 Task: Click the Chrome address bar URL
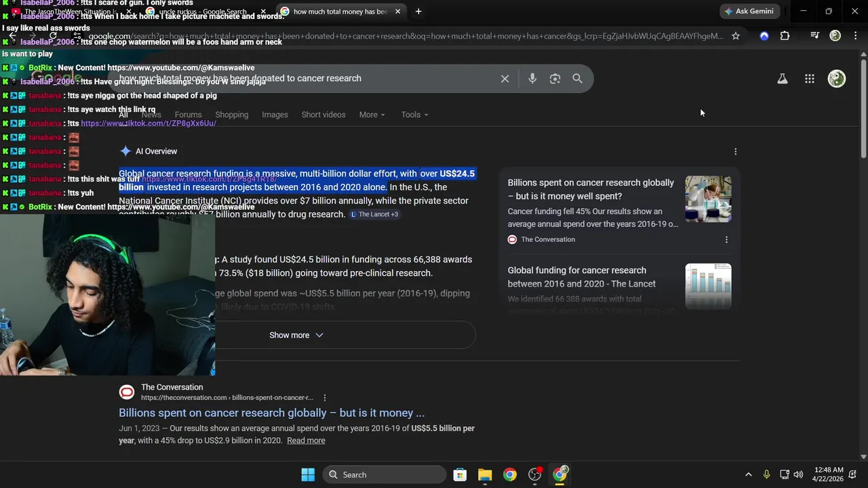tap(406, 36)
